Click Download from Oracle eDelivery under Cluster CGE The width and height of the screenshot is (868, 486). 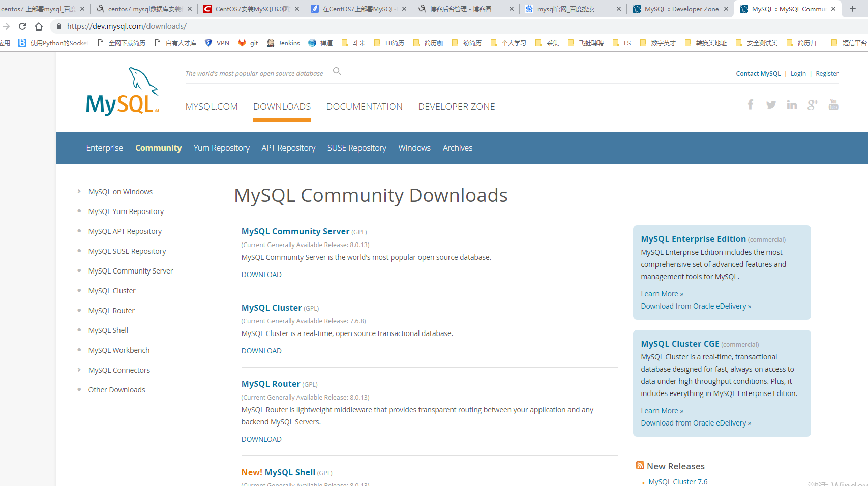(x=696, y=423)
